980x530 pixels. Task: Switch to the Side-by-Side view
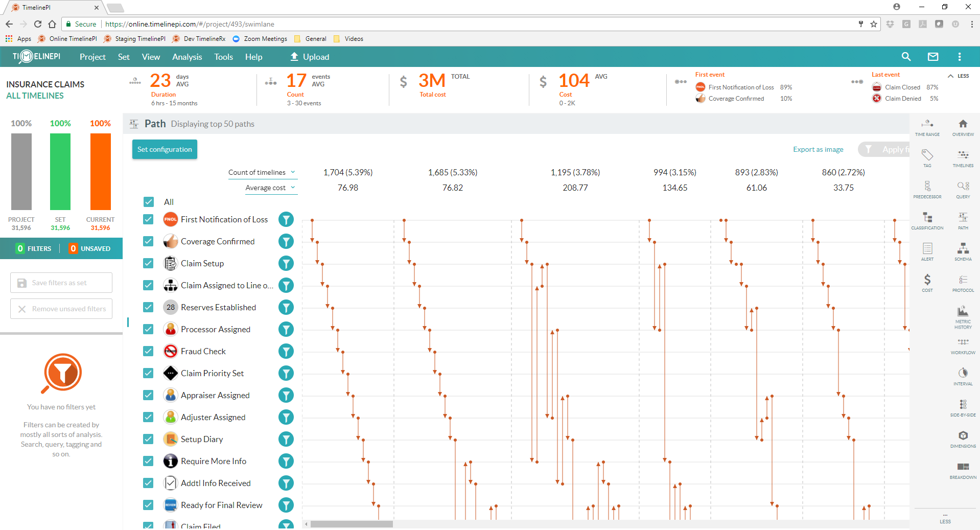pyautogui.click(x=962, y=407)
